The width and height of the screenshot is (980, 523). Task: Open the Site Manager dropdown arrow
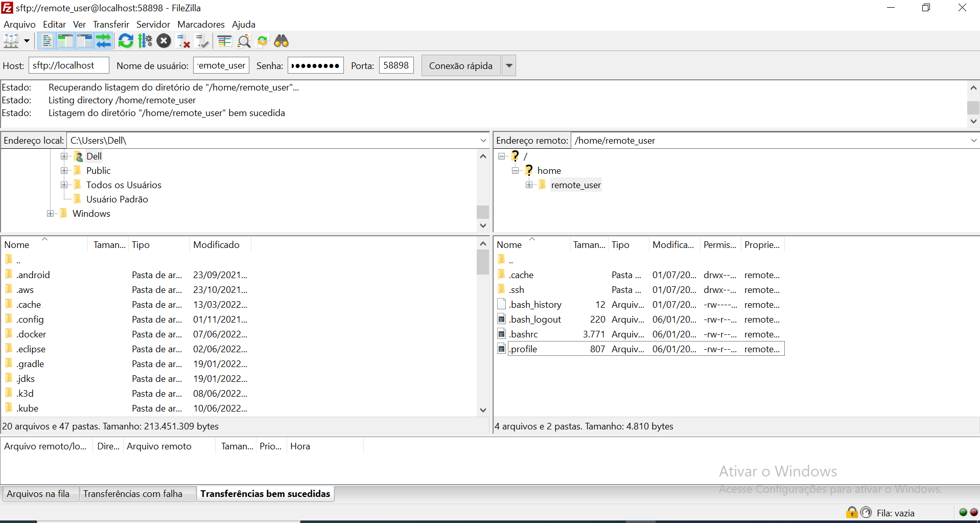(27, 41)
